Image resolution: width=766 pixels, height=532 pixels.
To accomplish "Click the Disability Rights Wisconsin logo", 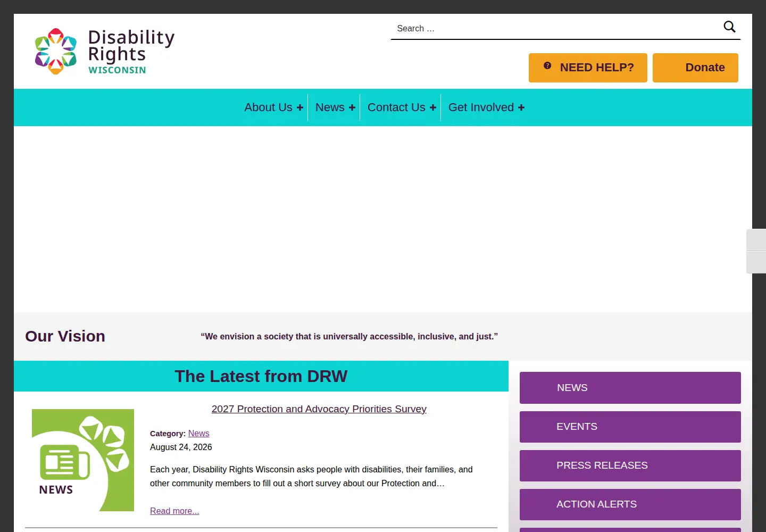I will coord(105,52).
